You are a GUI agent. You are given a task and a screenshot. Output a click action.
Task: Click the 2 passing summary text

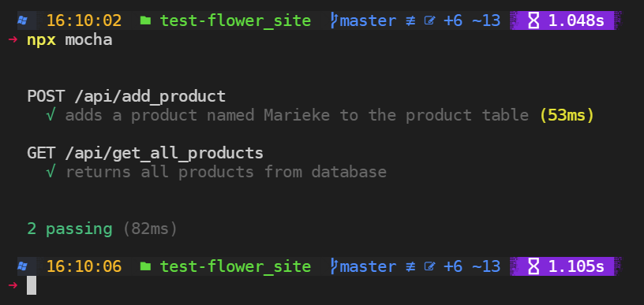click(x=69, y=229)
